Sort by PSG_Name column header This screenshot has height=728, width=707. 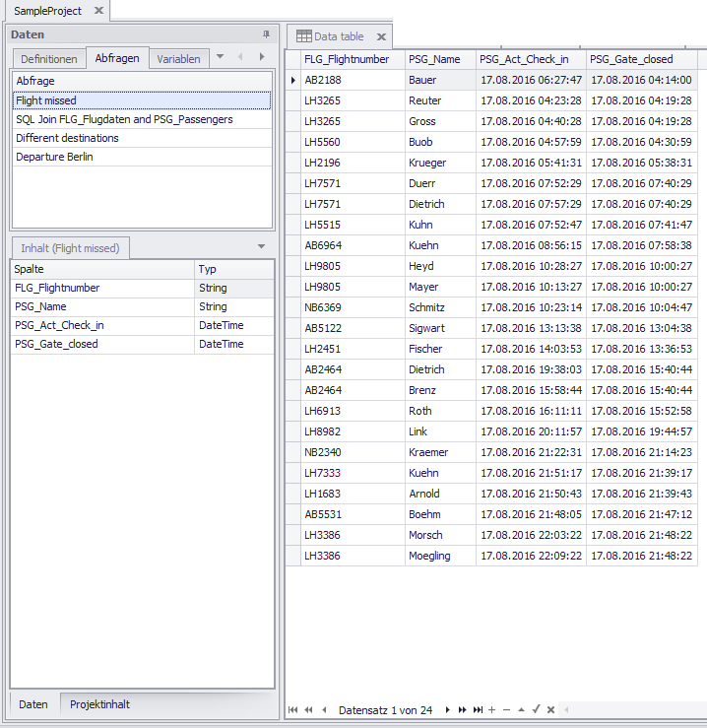point(440,59)
